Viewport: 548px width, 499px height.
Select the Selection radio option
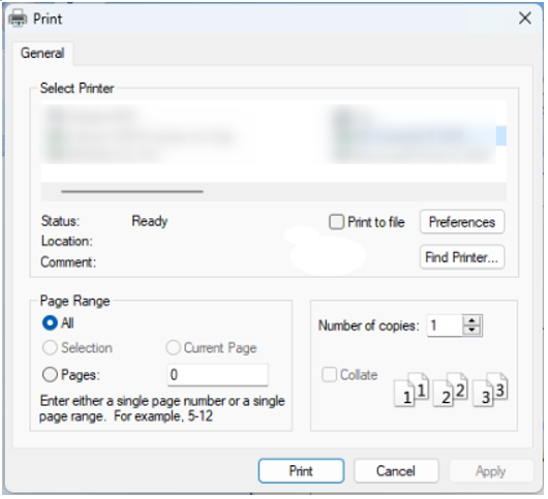(x=50, y=348)
